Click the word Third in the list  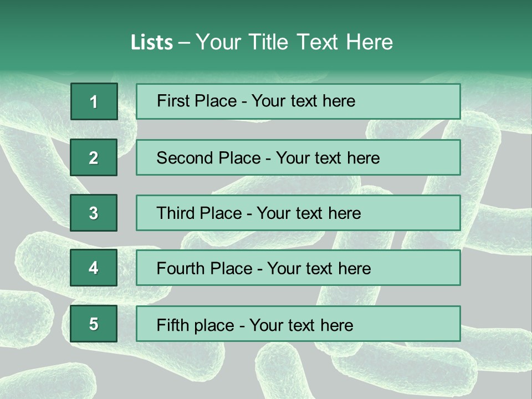click(x=175, y=213)
